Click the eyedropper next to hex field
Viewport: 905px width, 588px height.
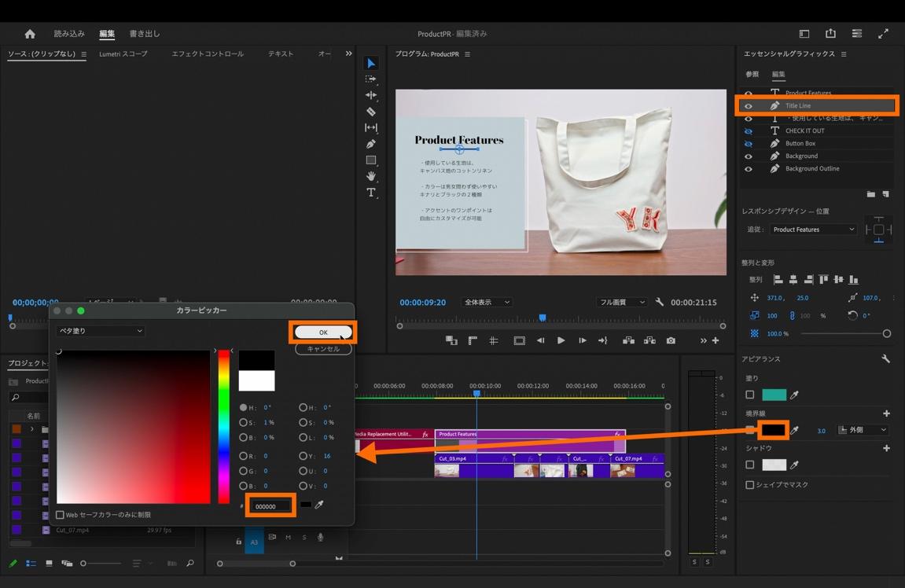(319, 505)
